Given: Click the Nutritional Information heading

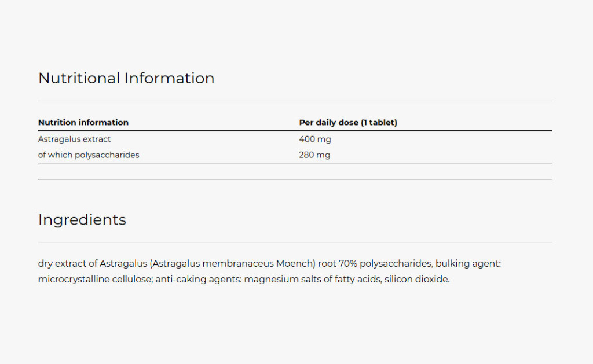Looking at the screenshot, I should point(126,78).
